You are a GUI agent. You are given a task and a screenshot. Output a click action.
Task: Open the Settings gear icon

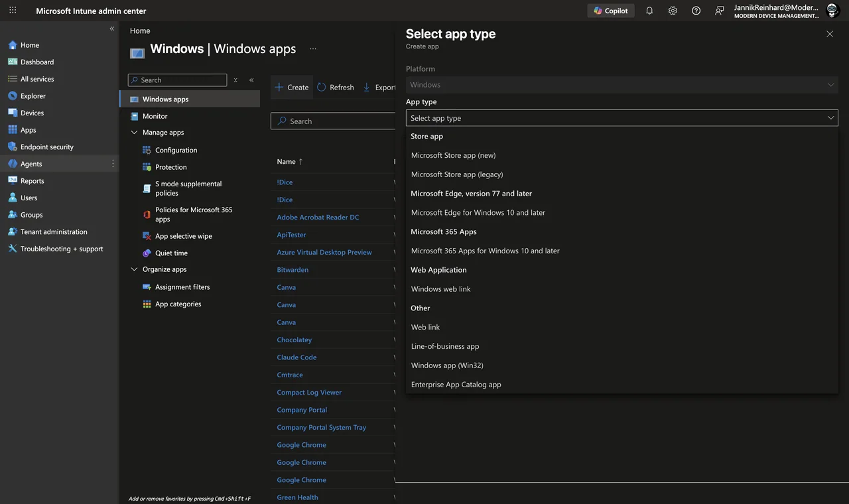673,11
